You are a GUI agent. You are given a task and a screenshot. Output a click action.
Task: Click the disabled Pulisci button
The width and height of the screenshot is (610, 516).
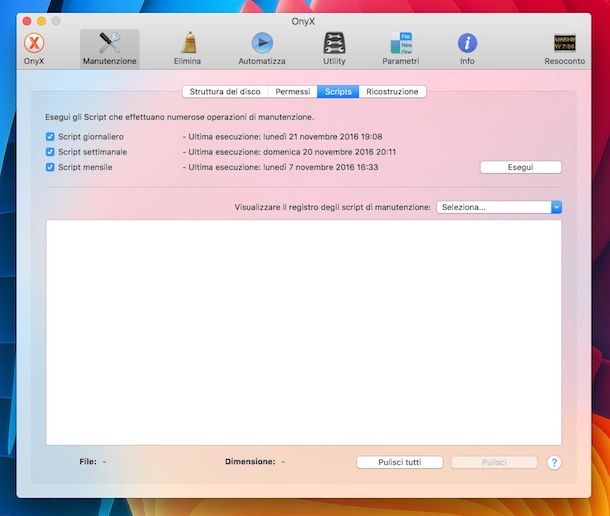click(x=494, y=462)
